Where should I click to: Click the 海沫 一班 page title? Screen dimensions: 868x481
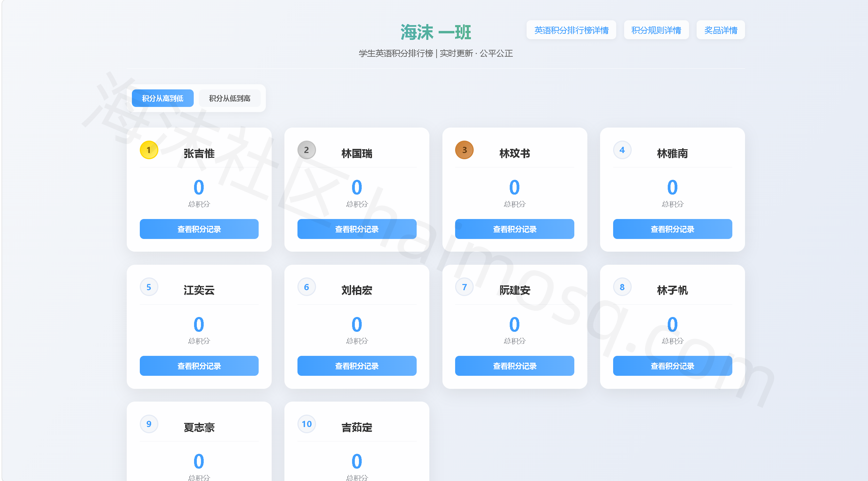[436, 32]
